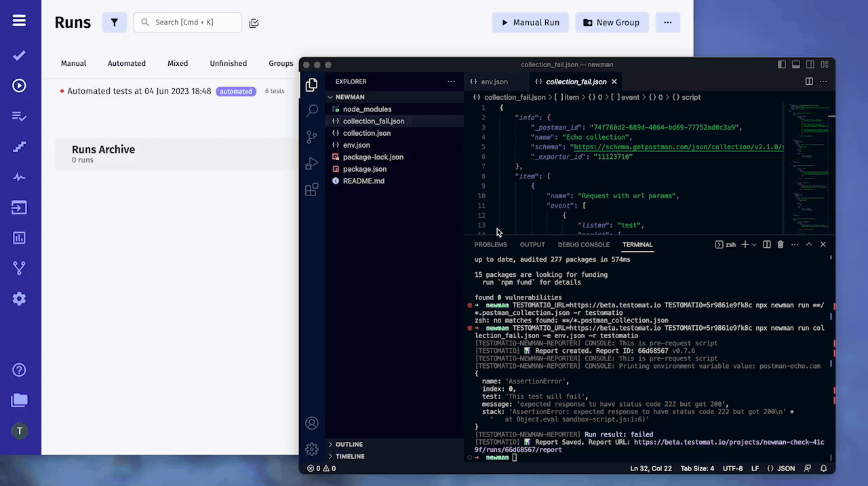Open Reports chart icon in Testomat.io sidebar
This screenshot has height=486, width=868.
tap(19, 238)
